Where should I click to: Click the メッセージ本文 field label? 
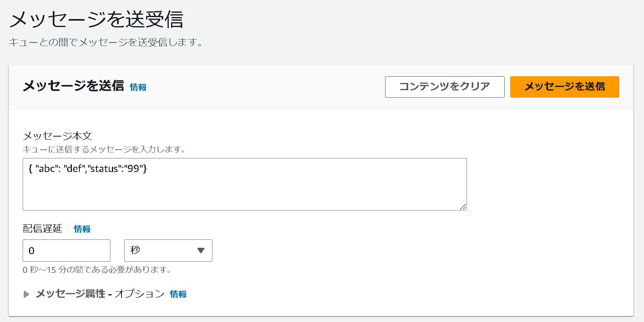pyautogui.click(x=58, y=136)
